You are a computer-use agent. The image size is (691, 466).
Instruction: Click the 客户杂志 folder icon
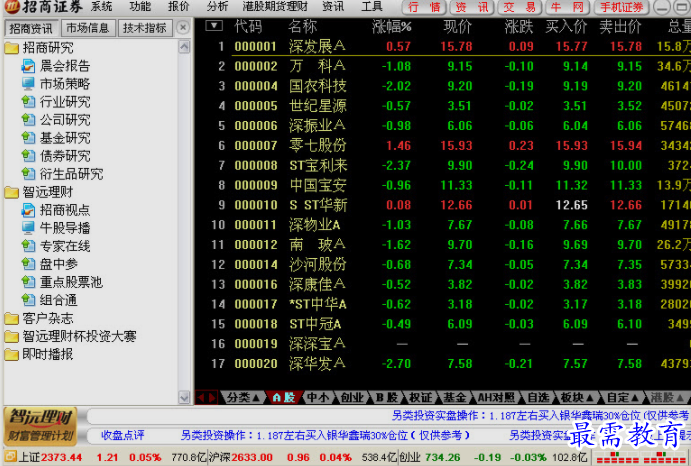point(11,318)
